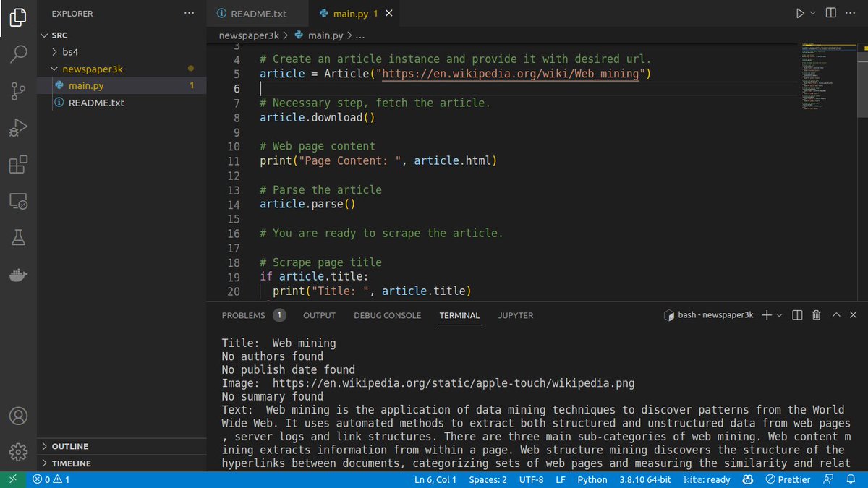
Task: Open the new terminal profile dropdown
Action: 779,315
